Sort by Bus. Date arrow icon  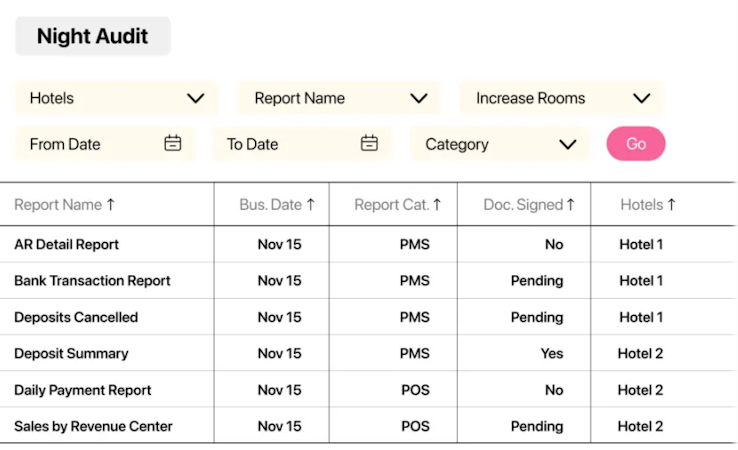(x=310, y=205)
